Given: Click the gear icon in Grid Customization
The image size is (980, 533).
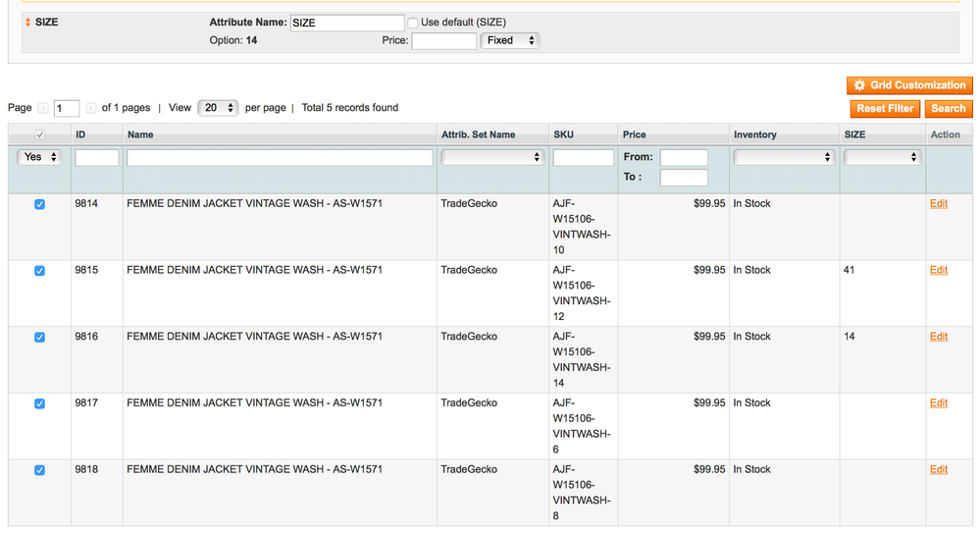Looking at the screenshot, I should point(859,85).
